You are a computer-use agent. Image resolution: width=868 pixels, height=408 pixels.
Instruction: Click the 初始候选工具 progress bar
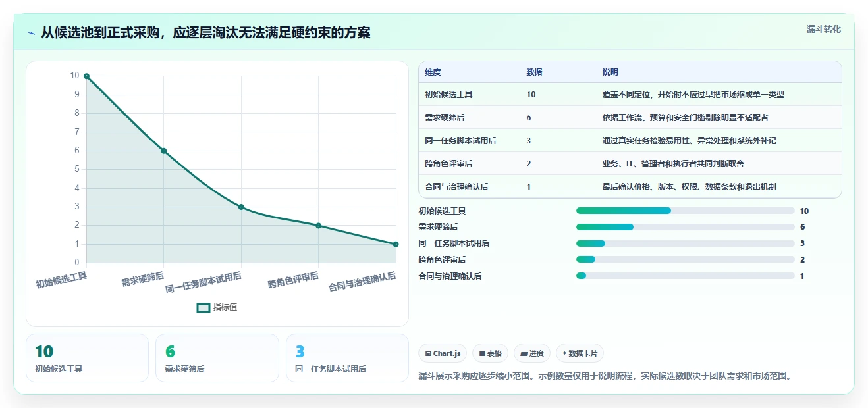(685, 211)
